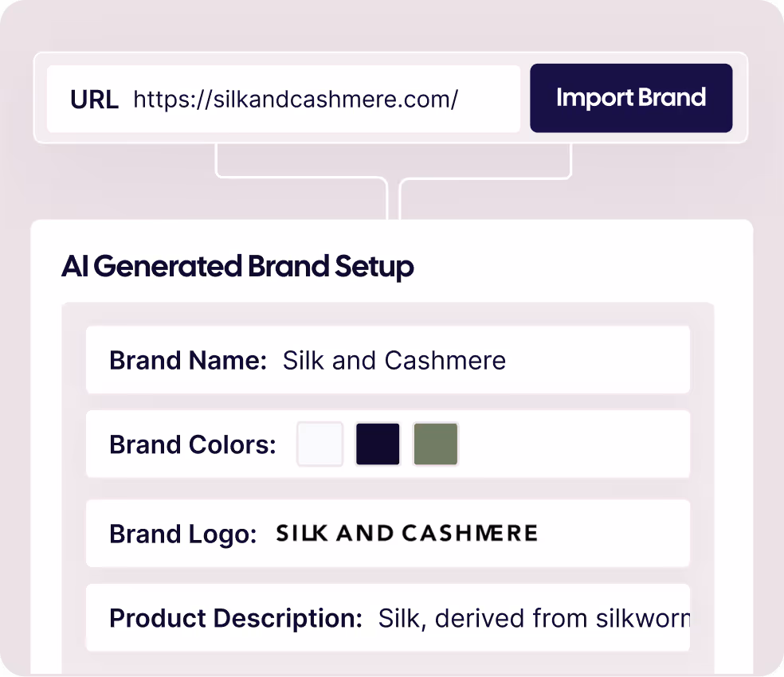
Task: Click the AI Generated Brand Setup heading
Action: 238,267
